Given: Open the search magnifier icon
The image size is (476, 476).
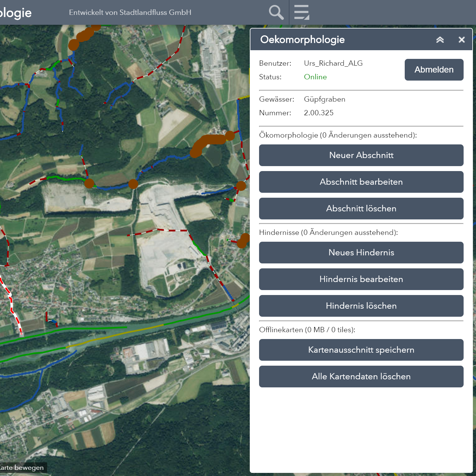Looking at the screenshot, I should 276,12.
